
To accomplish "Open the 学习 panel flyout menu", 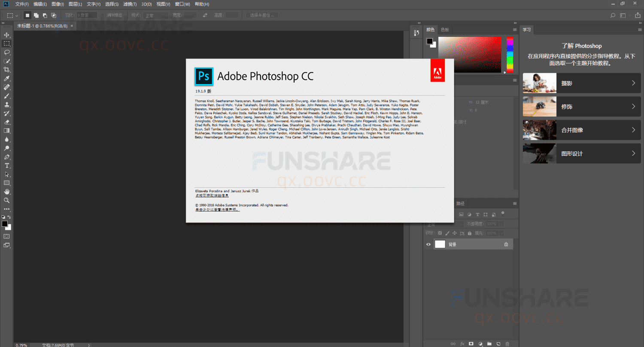I will (x=639, y=30).
